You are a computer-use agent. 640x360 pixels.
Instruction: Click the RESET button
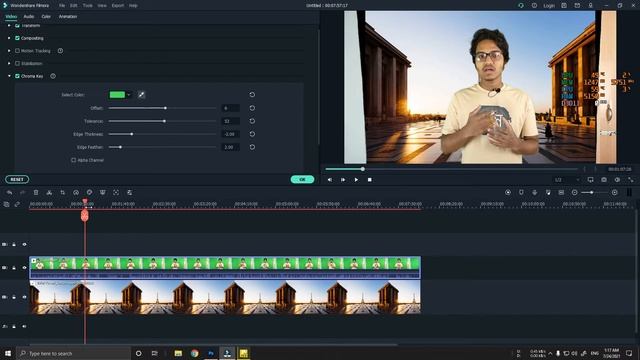point(17,179)
